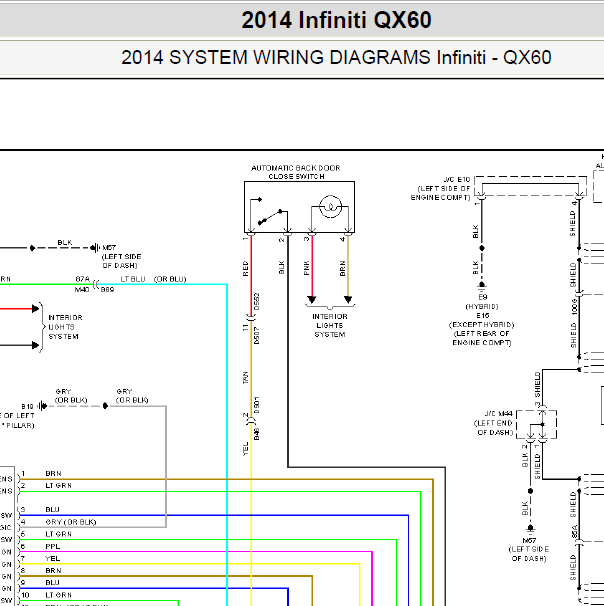Click the "(LEFT END OF DASH)" note
This screenshot has height=606, width=604.
[493, 428]
